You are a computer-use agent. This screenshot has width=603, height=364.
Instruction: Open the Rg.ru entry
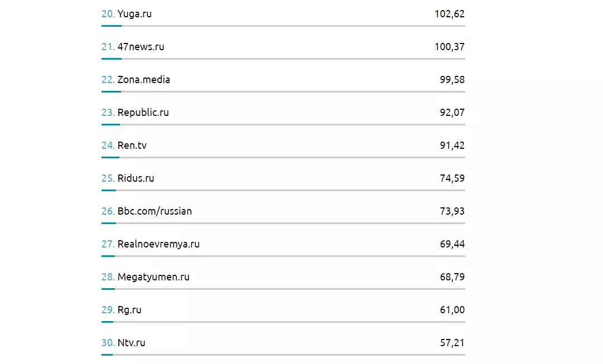click(129, 310)
